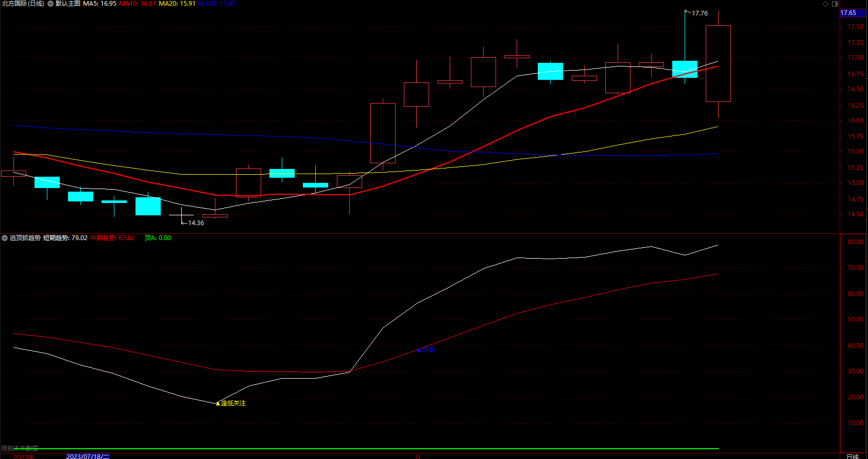Viewport: 868px width, 459px height.
Task: Click the 80.00 indicator axis label
Action: click(856, 242)
